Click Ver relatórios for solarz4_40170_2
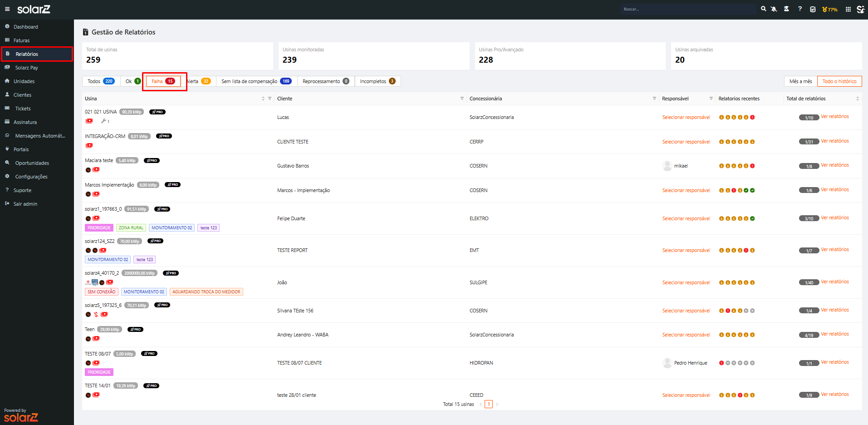This screenshot has height=425, width=868. (835, 282)
